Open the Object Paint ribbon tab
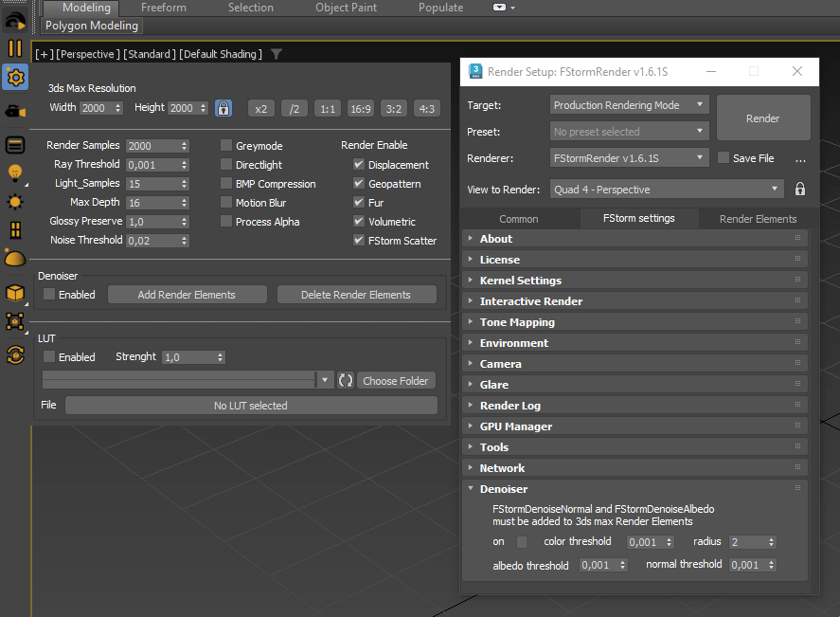 (346, 8)
